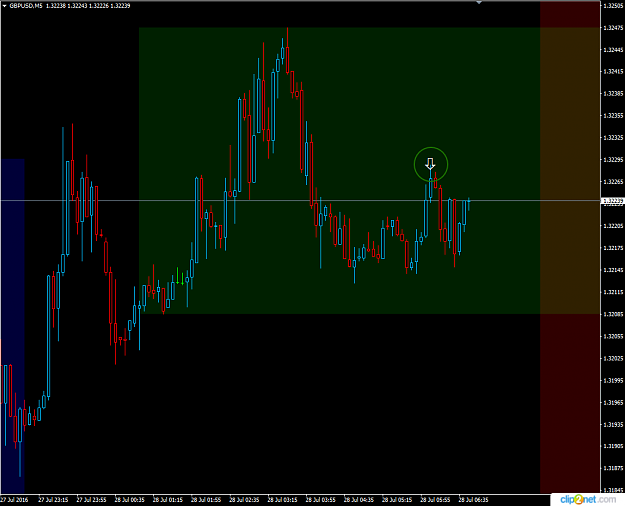Click the 1.32085 price axis label
Image resolution: width=625 pixels, height=506 pixels.
[614, 314]
